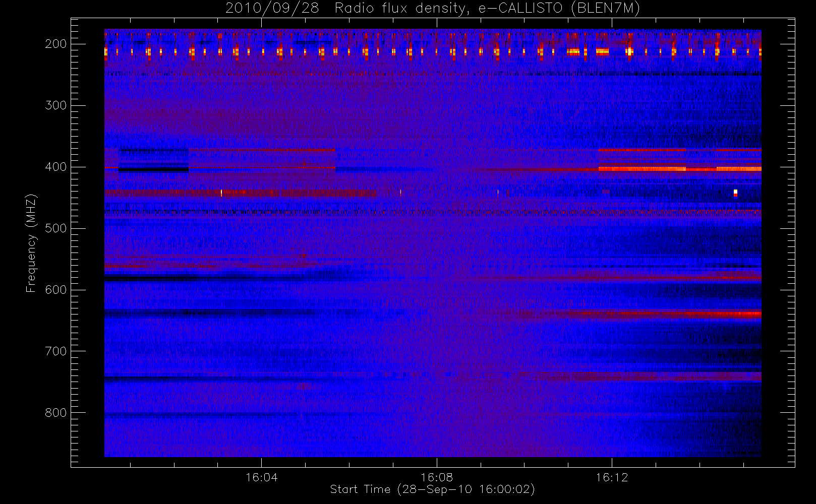This screenshot has width=816, height=504.
Task: Click the bright yellow band near 400 MHz after 16:12
Action: 680,169
